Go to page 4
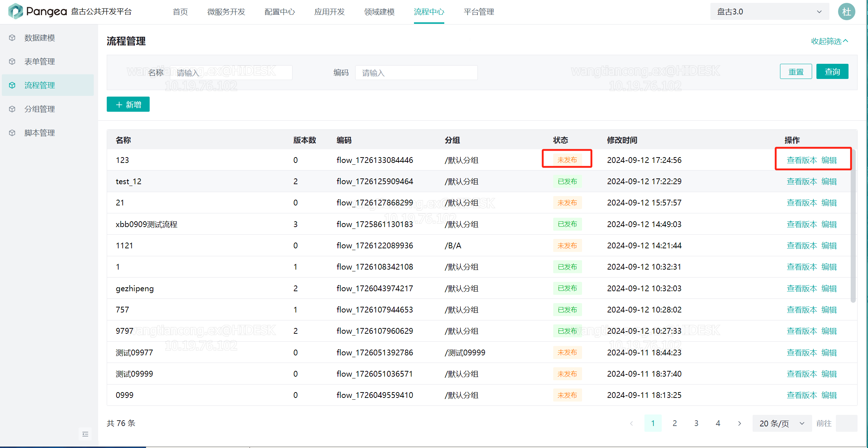Image resolution: width=868 pixels, height=448 pixels. [718, 423]
